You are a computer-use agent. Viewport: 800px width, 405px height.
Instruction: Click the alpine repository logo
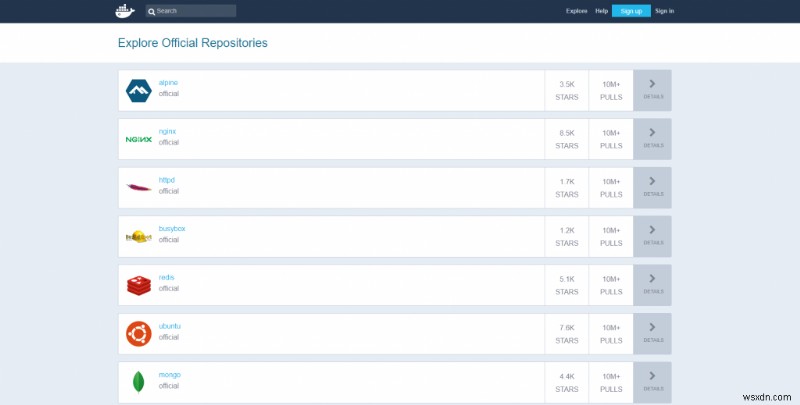tap(138, 90)
